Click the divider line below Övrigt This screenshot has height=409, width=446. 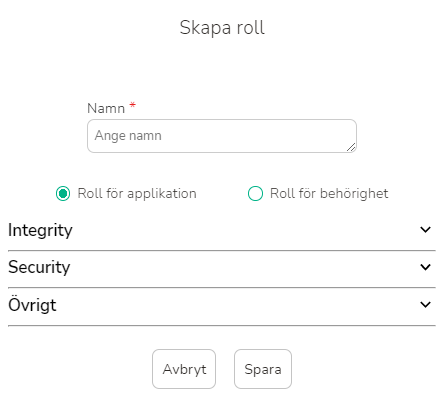coord(222,325)
